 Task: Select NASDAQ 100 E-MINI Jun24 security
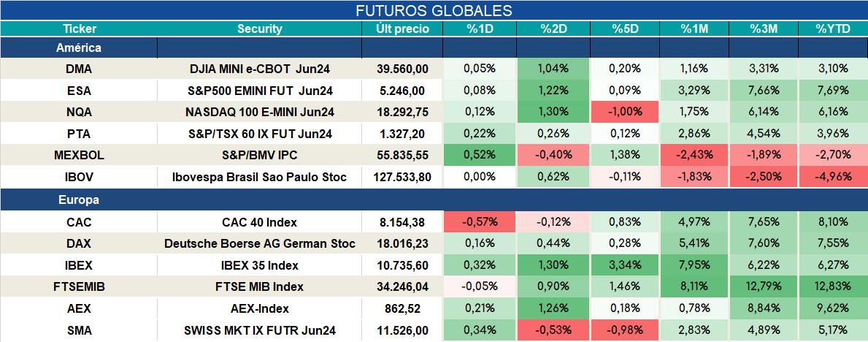point(260,112)
